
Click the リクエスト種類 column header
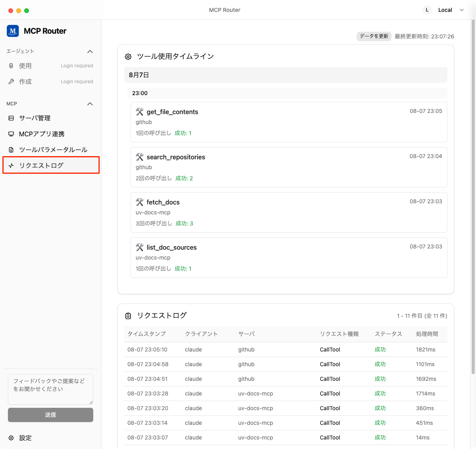339,334
